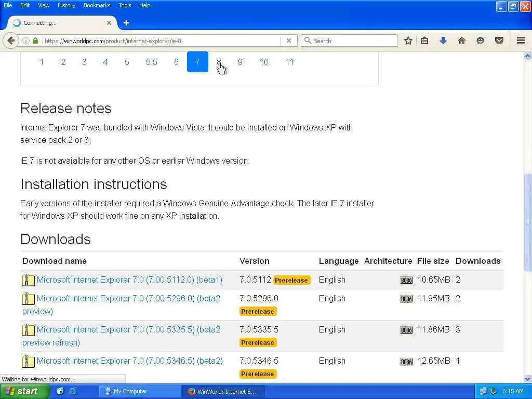The image size is (532, 399).
Task: Select WinWorld Firefox taskbar button
Action: pos(223,391)
